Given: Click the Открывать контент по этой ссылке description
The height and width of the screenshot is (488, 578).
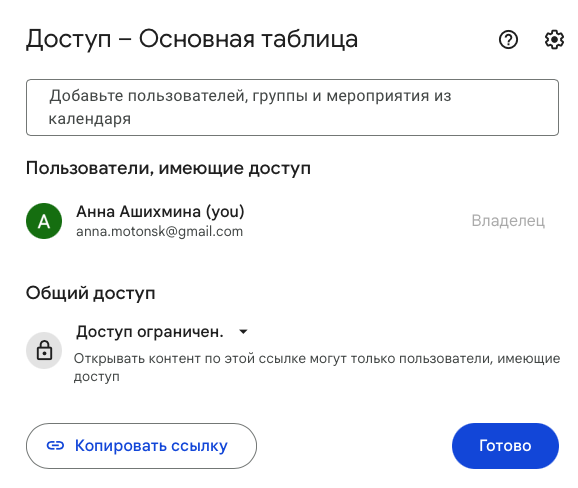Looking at the screenshot, I should (x=317, y=367).
